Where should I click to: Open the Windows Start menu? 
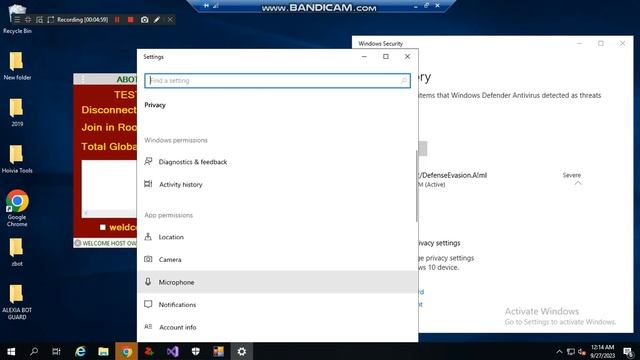[x=11, y=351]
